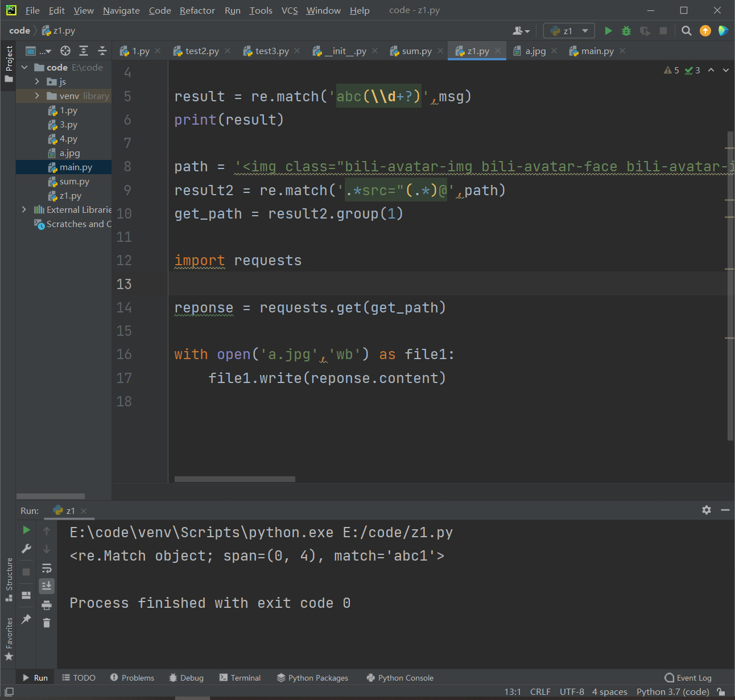Collapse the code root folder
This screenshot has width=735, height=700.
coord(24,67)
